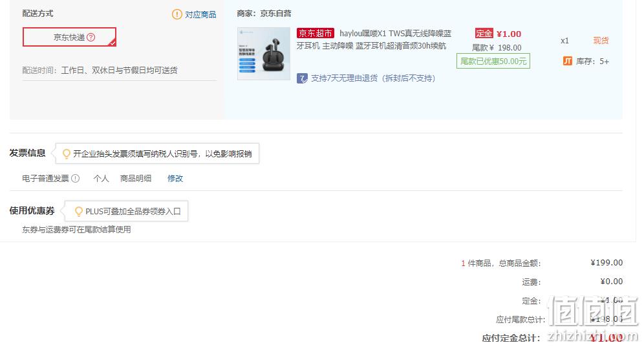Click the 商品明细 invoice content text
Viewport: 644px width, 347px height.
pyautogui.click(x=136, y=179)
